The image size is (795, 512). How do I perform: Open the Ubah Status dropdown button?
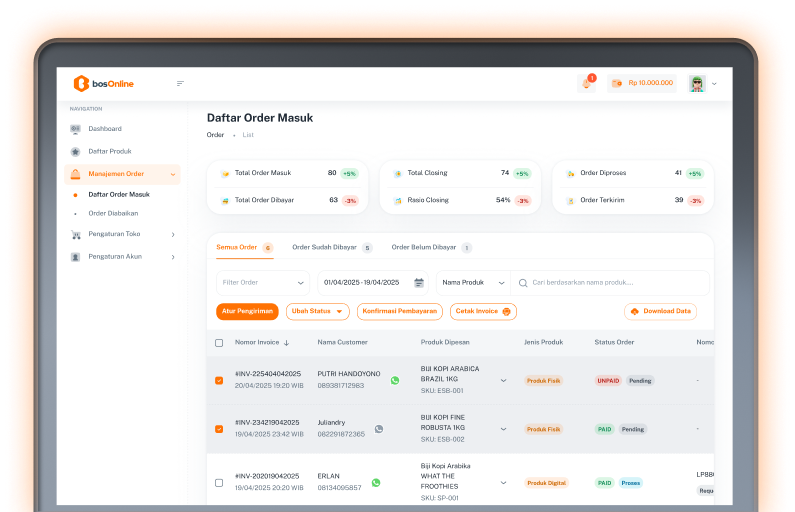point(317,311)
